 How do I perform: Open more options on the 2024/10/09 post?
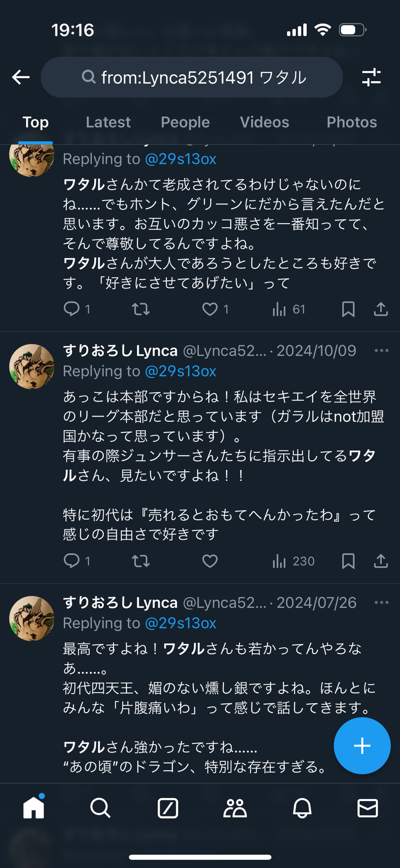381,351
